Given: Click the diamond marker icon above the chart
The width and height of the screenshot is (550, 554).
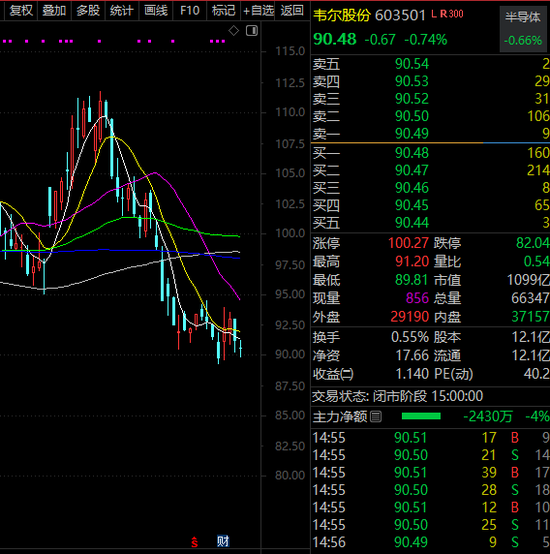Looking at the screenshot, I should pos(233,31).
